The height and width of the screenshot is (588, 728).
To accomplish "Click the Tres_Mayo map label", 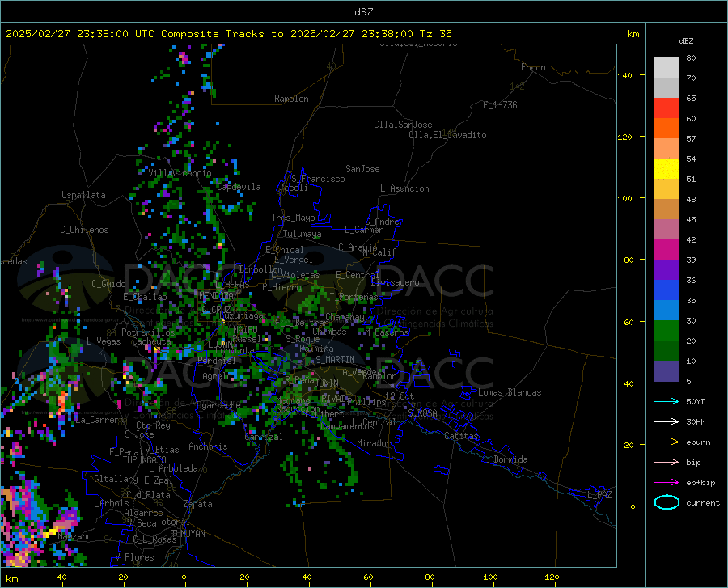I will (x=293, y=218).
